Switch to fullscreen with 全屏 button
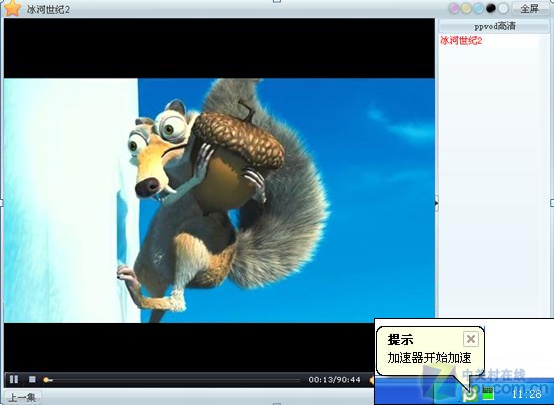 (x=529, y=8)
